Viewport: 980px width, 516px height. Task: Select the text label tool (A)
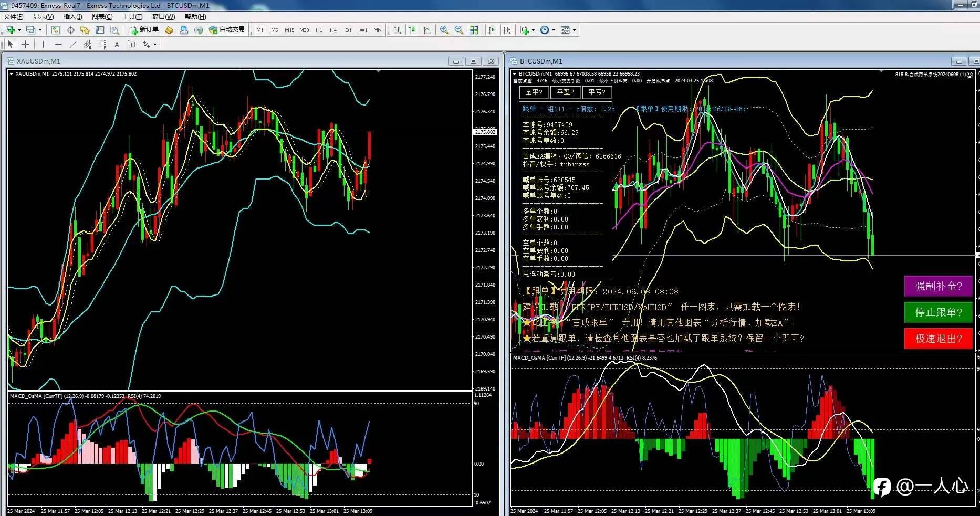point(117,44)
